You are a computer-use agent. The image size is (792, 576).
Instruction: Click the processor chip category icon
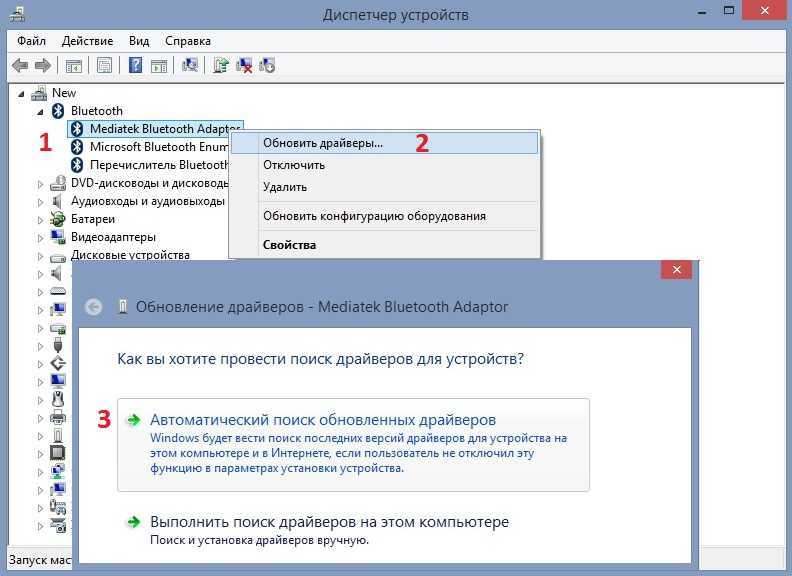(x=58, y=453)
